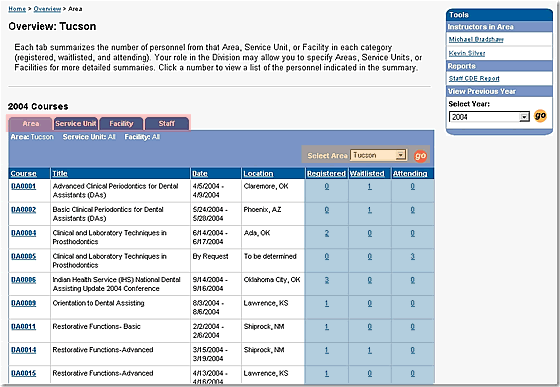Click the title 'Orientation to Dental Assisting'
The image size is (560, 387).
coord(99,303)
